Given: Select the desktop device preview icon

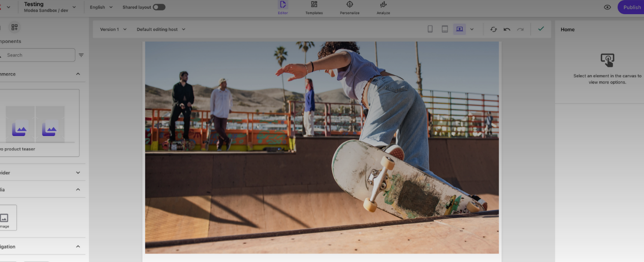Looking at the screenshot, I should click(460, 29).
